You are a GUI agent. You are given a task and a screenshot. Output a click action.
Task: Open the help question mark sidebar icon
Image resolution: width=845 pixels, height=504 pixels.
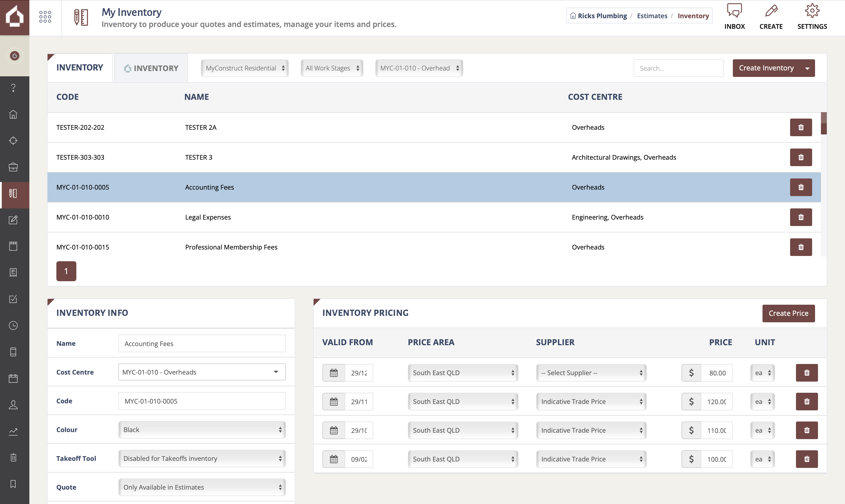(x=13, y=88)
